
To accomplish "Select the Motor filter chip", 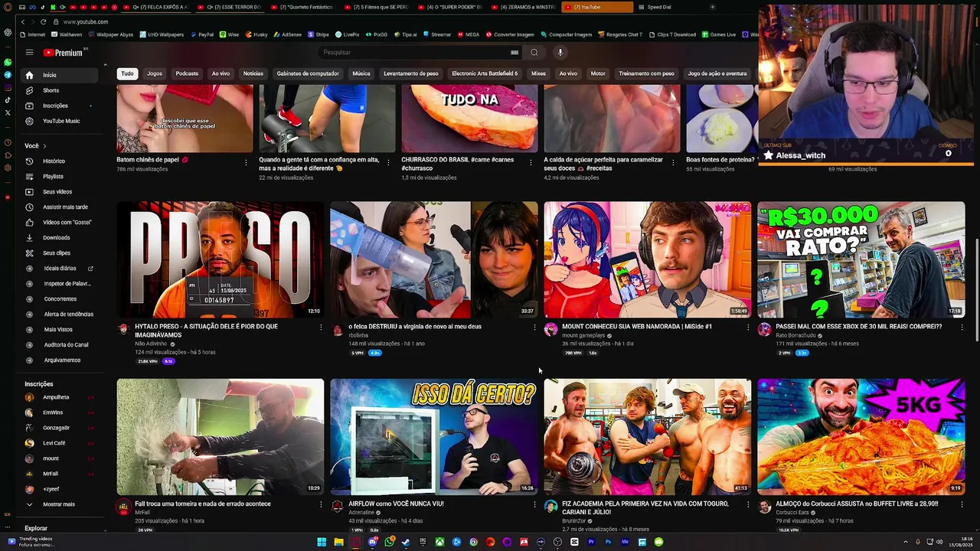I will (x=598, y=73).
